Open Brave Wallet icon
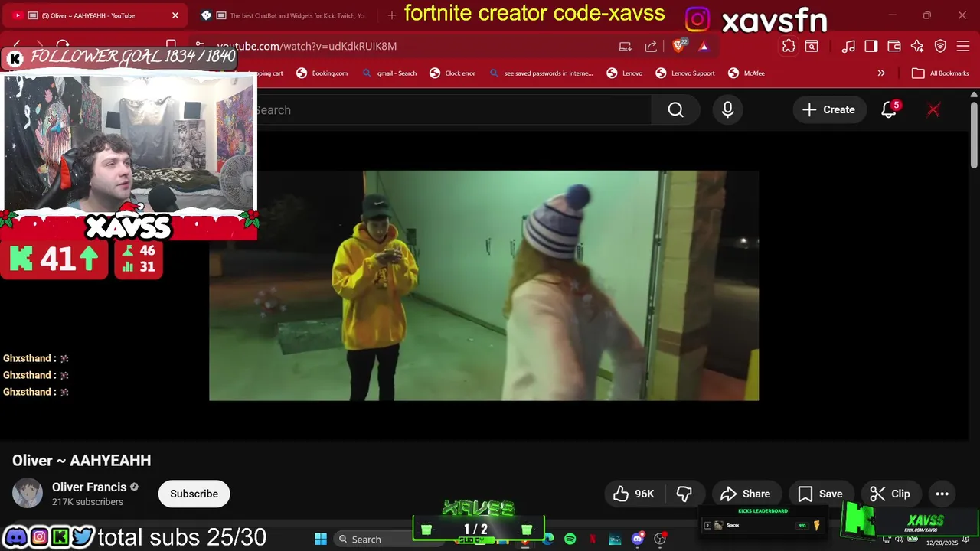 coord(894,46)
